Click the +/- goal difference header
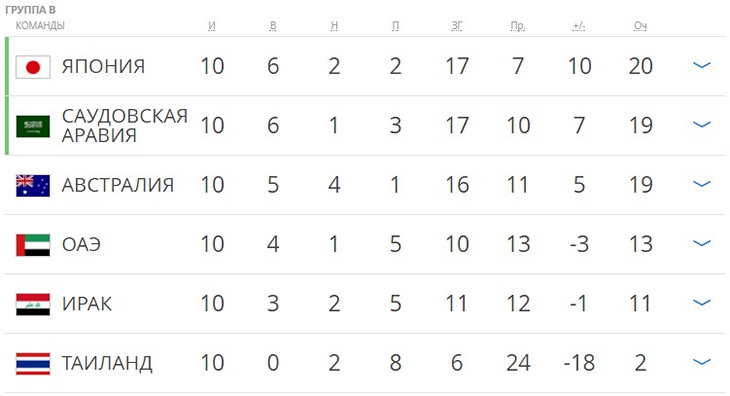730x396 pixels. pos(579,26)
